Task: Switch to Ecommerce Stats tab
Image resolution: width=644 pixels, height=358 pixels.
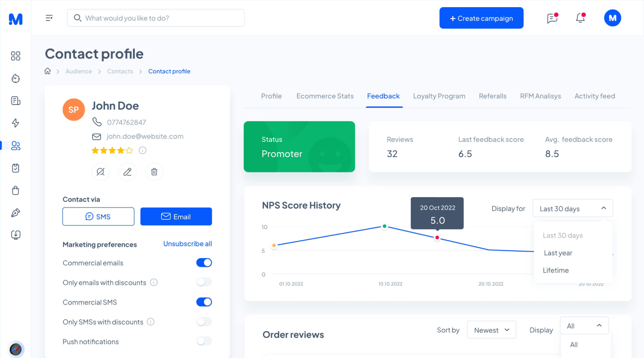Action: [325, 96]
